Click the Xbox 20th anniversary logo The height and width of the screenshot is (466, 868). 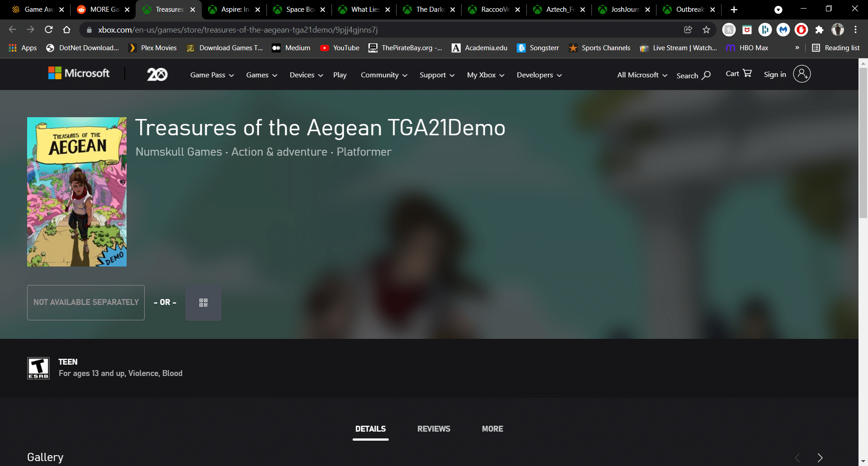(x=157, y=74)
